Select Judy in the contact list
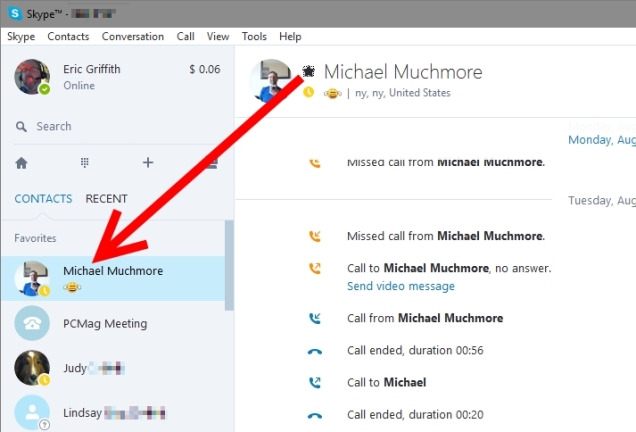This screenshot has height=432, width=636. coord(113,368)
